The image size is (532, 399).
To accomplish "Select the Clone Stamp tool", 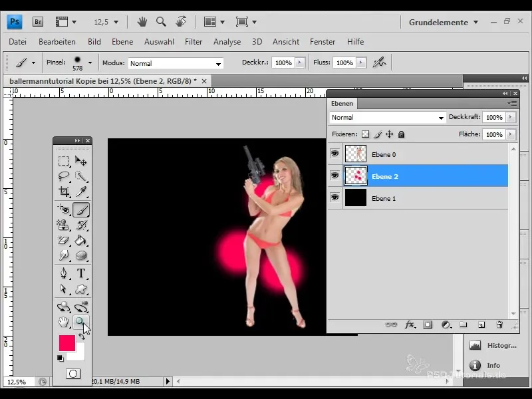I will (63, 225).
